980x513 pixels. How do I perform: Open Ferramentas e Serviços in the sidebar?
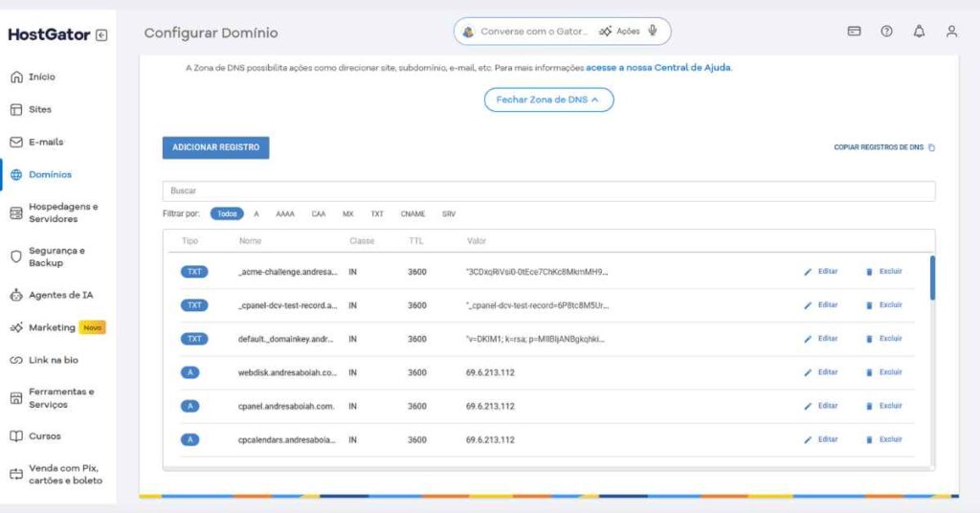(61, 398)
